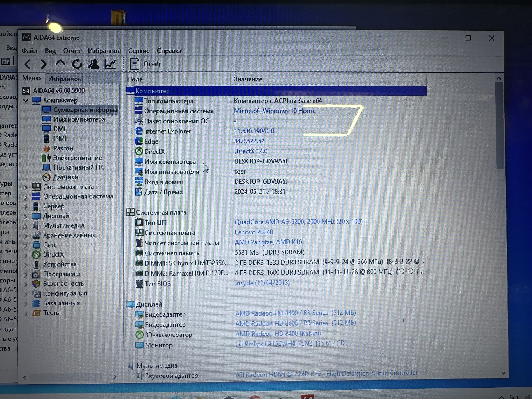This screenshot has height=399, width=532.
Task: Click the Отчёт report toolbar button
Action: pyautogui.click(x=145, y=64)
